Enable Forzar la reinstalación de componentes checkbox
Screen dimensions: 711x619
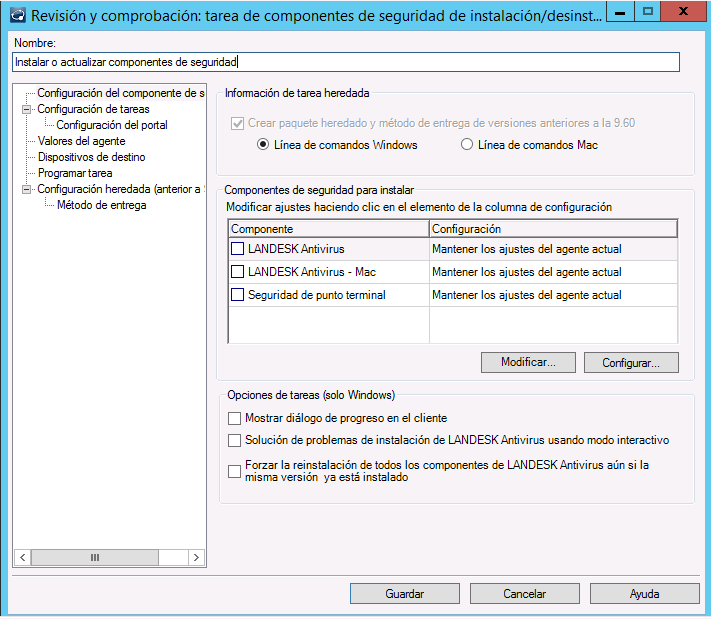coord(235,471)
